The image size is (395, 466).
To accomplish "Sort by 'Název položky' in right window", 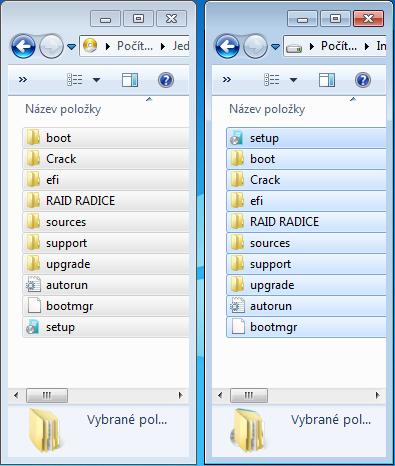I will click(267, 109).
